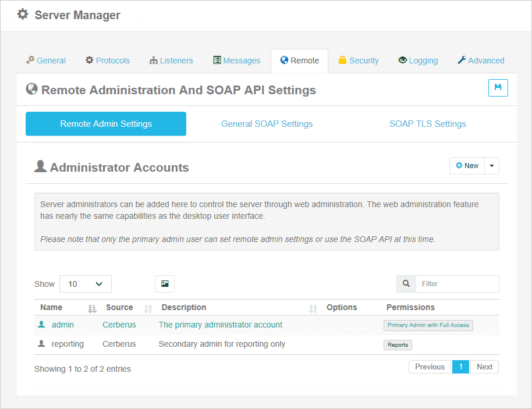Sort table by Name column arrow icon
This screenshot has width=532, height=409.
click(x=91, y=308)
